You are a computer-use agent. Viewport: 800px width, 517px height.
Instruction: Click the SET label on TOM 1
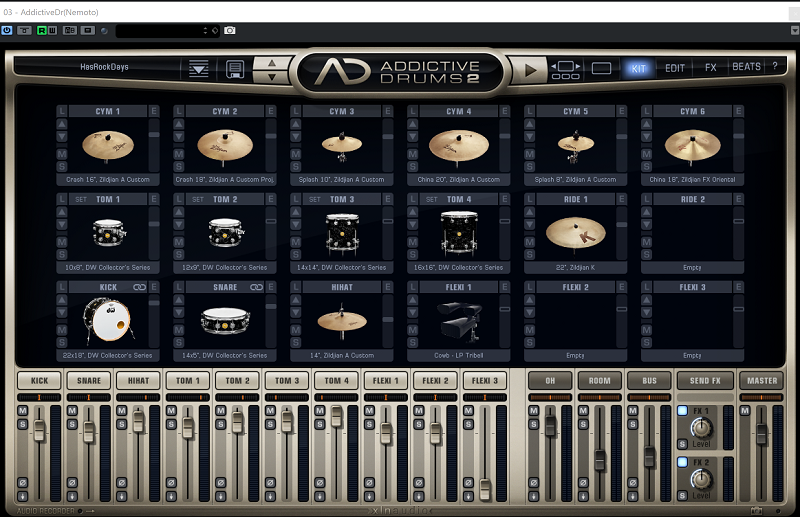tap(81, 200)
